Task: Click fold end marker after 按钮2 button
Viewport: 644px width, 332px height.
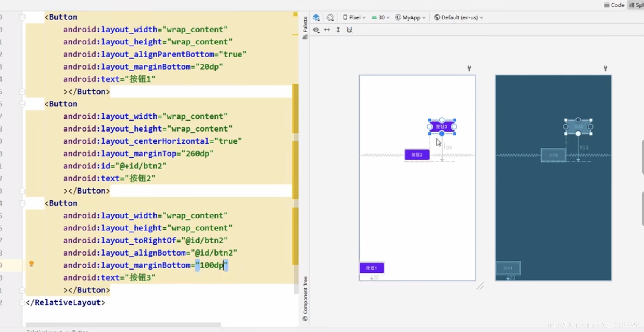Action: coord(22,191)
